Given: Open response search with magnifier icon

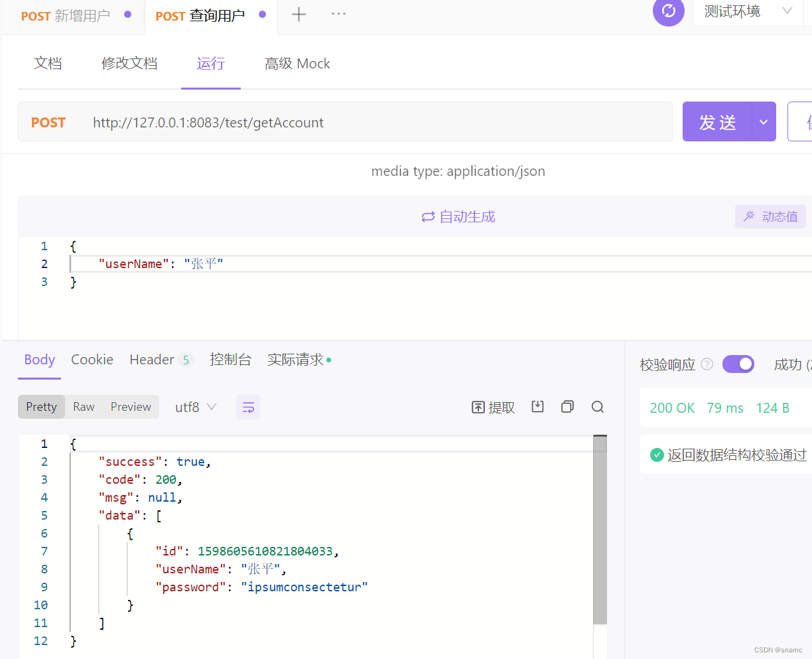Looking at the screenshot, I should tap(597, 407).
